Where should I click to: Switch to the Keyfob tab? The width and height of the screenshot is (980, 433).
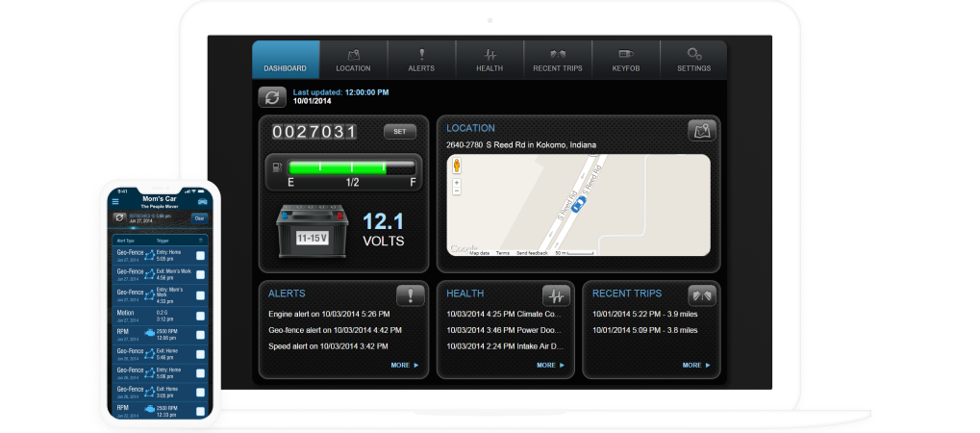coord(625,60)
